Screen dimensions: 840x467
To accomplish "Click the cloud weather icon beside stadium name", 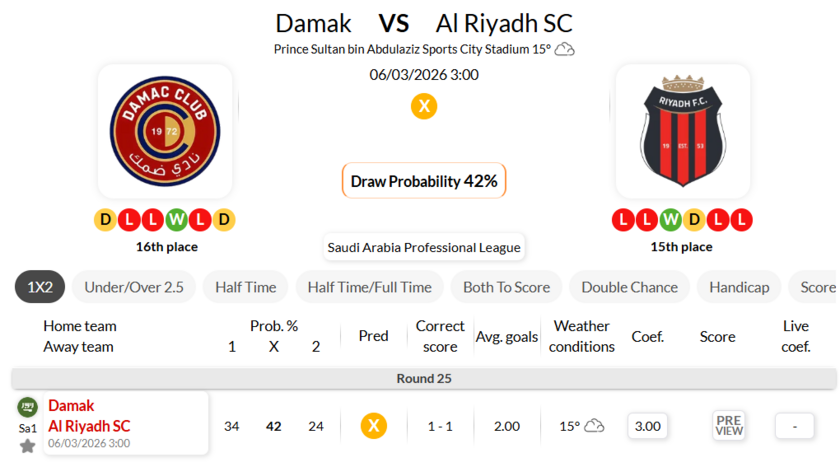I will (565, 49).
